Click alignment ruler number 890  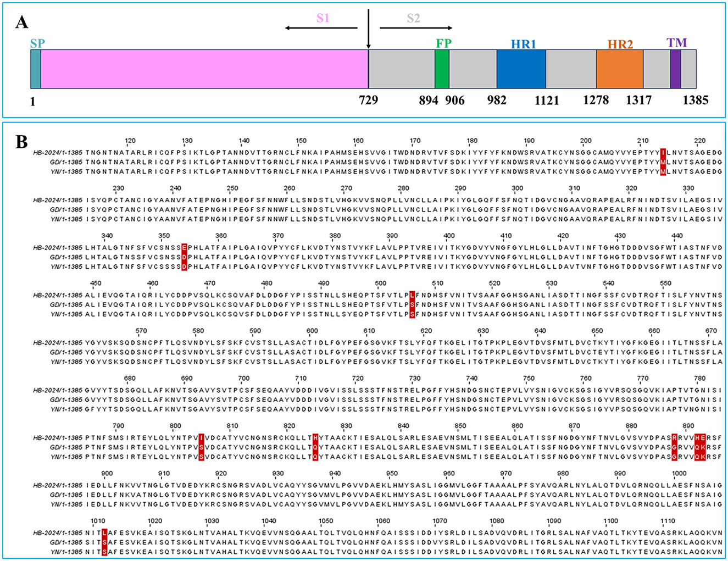[688, 426]
